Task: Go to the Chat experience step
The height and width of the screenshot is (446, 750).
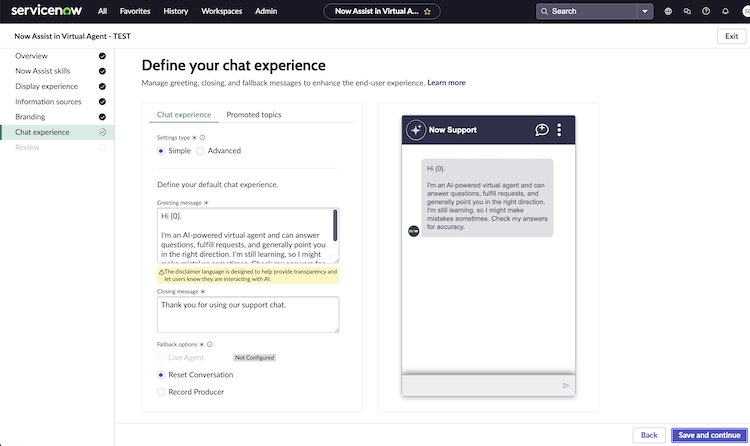Action: click(x=57, y=132)
